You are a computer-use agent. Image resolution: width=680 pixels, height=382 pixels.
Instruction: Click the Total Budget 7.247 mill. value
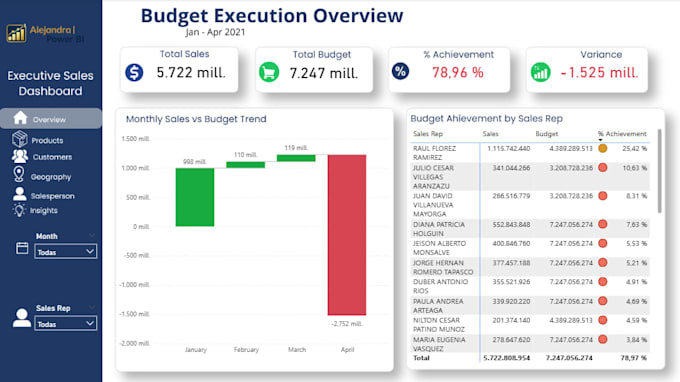click(x=324, y=73)
